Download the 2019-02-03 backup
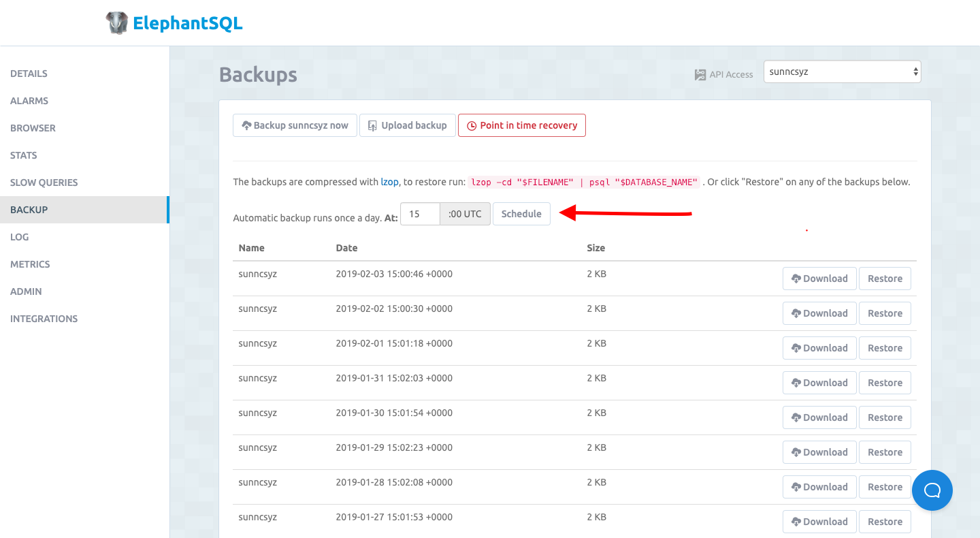This screenshot has width=980, height=538. tap(819, 279)
